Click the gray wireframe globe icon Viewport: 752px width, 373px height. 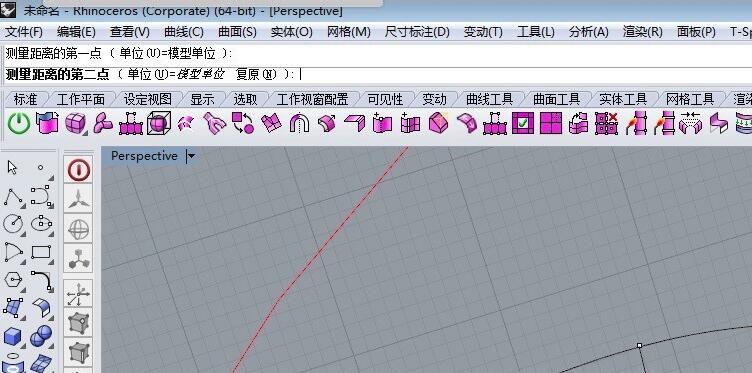click(79, 229)
